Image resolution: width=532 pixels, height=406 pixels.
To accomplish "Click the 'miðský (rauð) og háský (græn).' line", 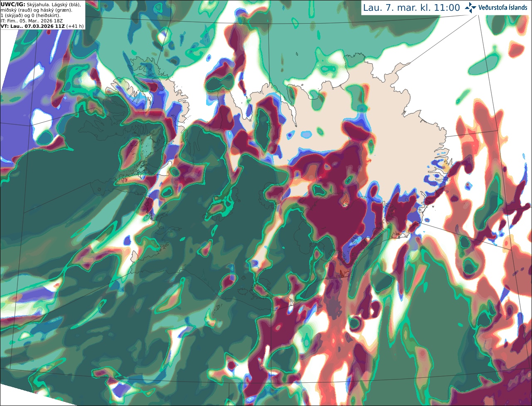I will coord(36,10).
